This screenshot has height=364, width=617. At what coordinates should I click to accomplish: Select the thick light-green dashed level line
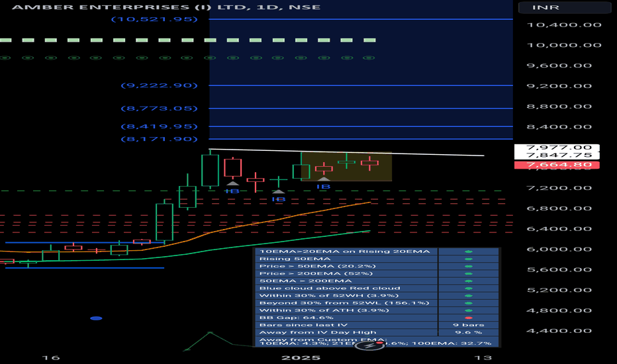[x=188, y=40]
